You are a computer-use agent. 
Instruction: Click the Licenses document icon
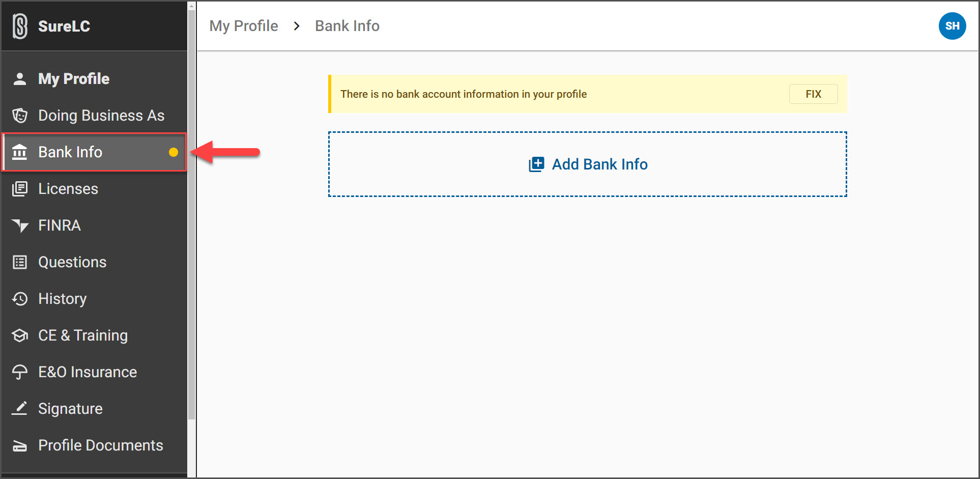coord(20,189)
